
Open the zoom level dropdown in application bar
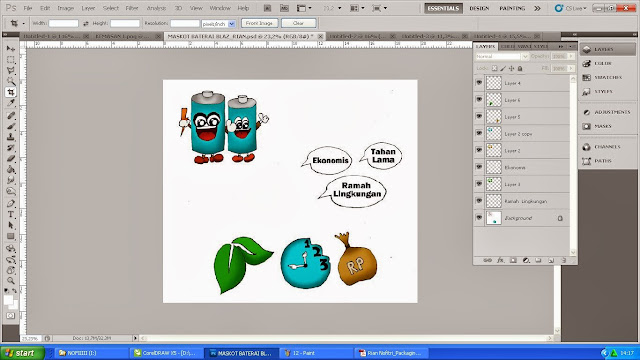[x=339, y=8]
